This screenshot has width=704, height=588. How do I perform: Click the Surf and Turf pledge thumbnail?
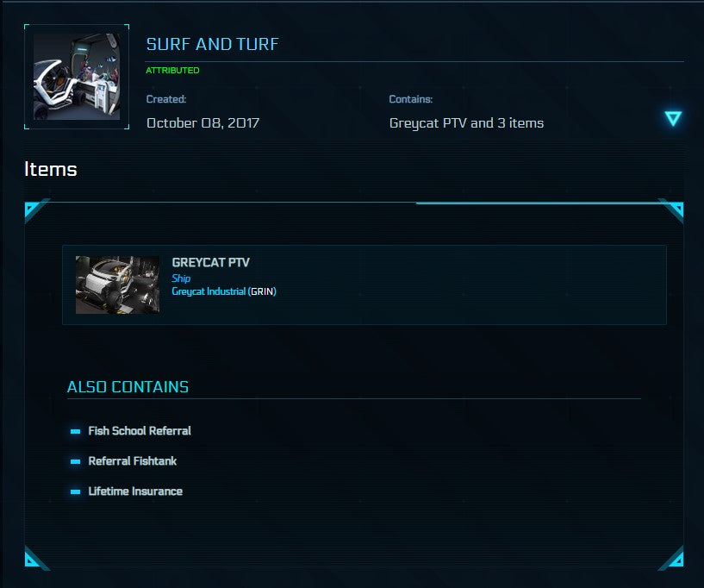point(77,77)
